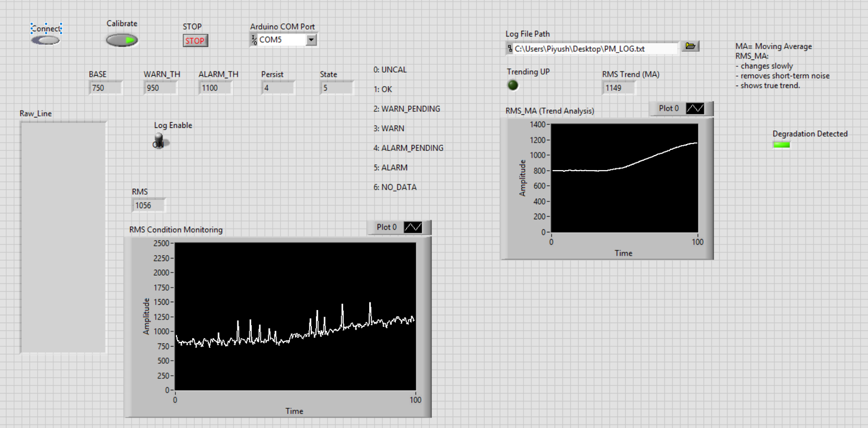Screen dimensions: 868x428
Task: Click the '2: WARN_PENDING' state label
Action: pyautogui.click(x=407, y=109)
